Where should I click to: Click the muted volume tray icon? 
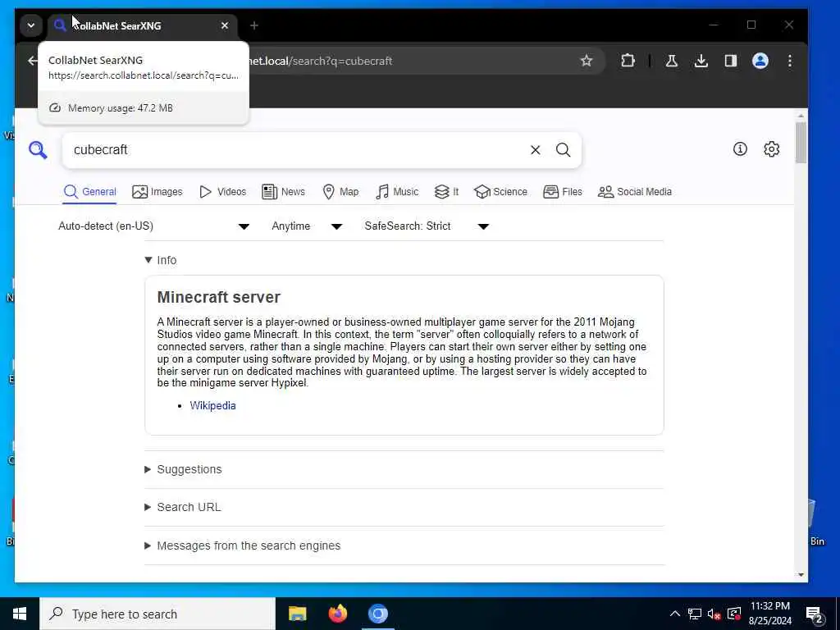pyautogui.click(x=714, y=614)
